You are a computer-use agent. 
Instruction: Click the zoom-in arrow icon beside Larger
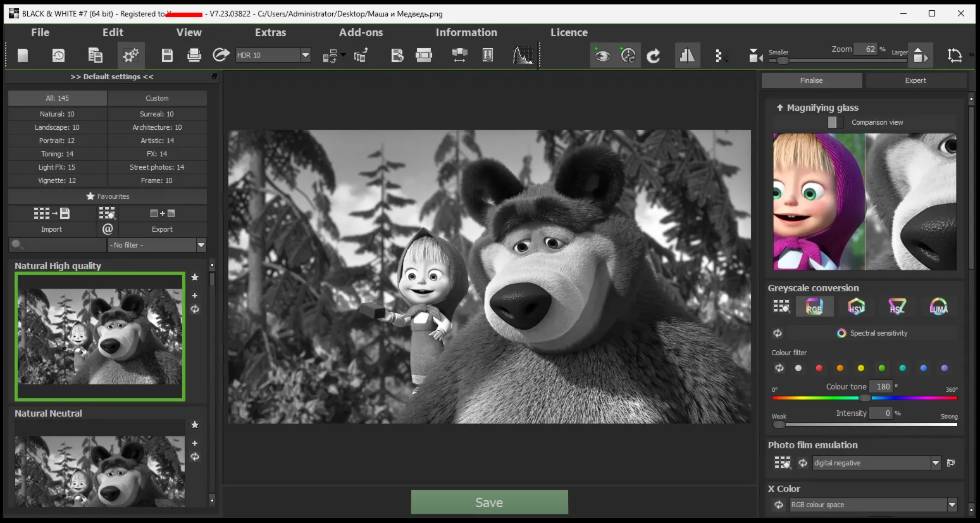pos(921,56)
